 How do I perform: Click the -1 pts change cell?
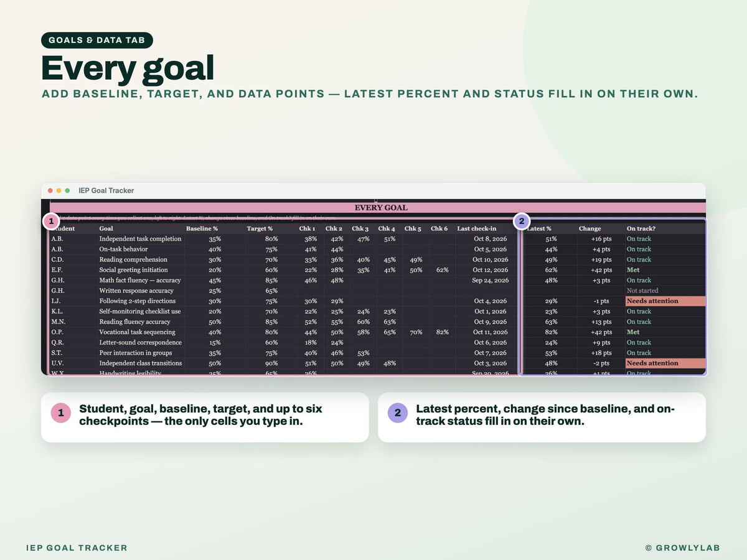click(x=601, y=301)
